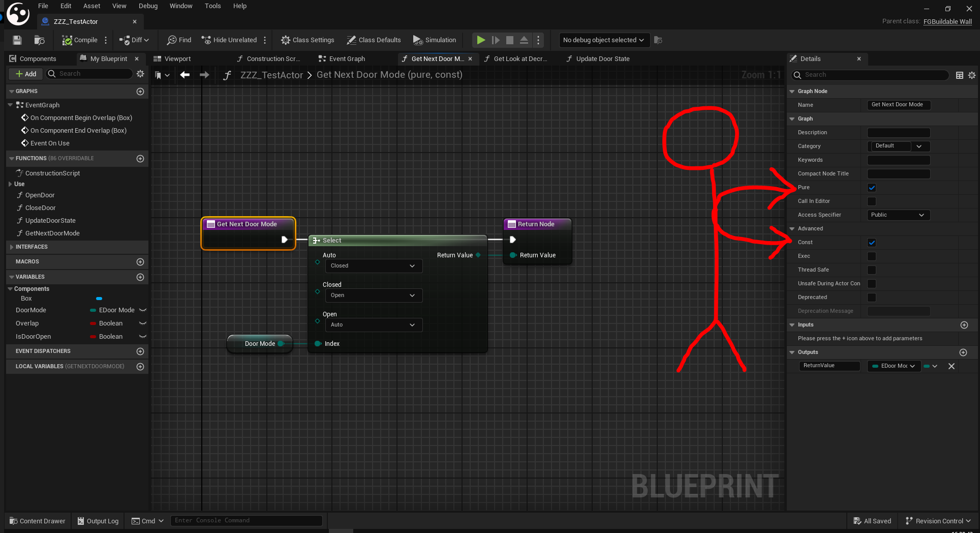
Task: Add a new variable
Action: (140, 277)
